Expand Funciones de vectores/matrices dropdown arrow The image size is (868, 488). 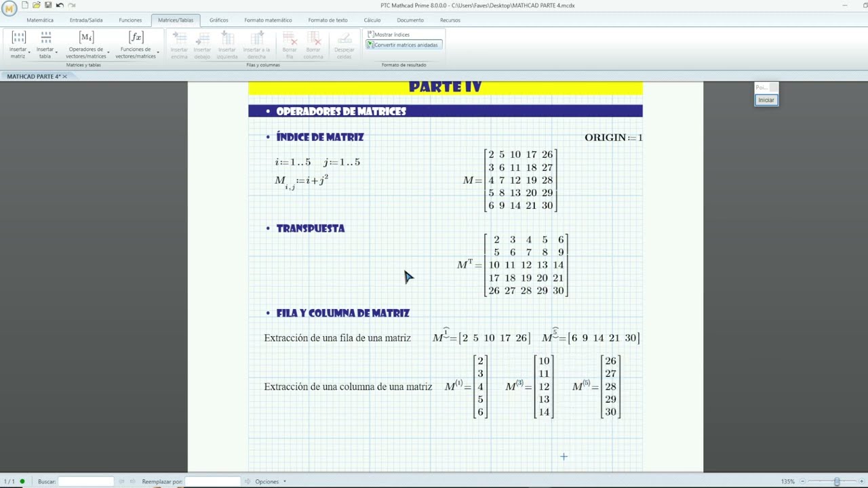click(158, 52)
